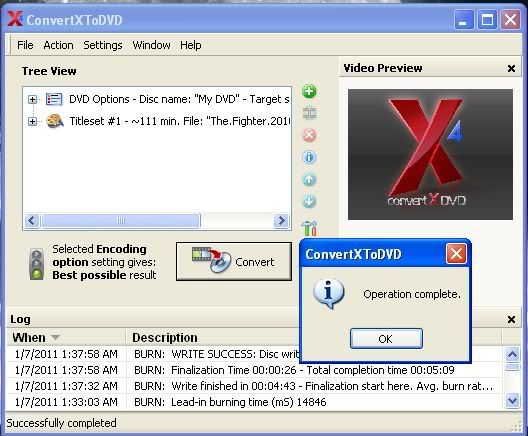
Task: Click log scroll up arrow
Action: tap(513, 354)
